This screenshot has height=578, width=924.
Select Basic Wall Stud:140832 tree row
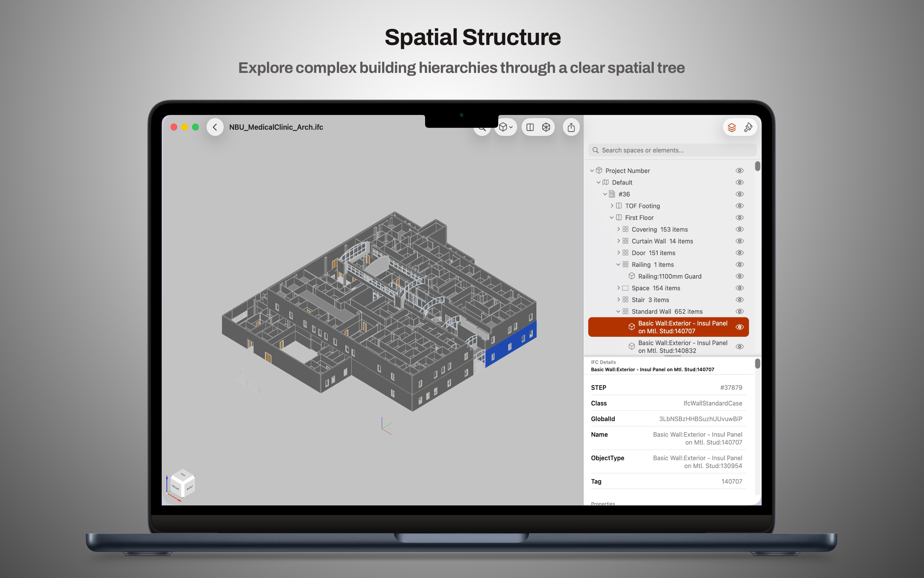(x=668, y=347)
